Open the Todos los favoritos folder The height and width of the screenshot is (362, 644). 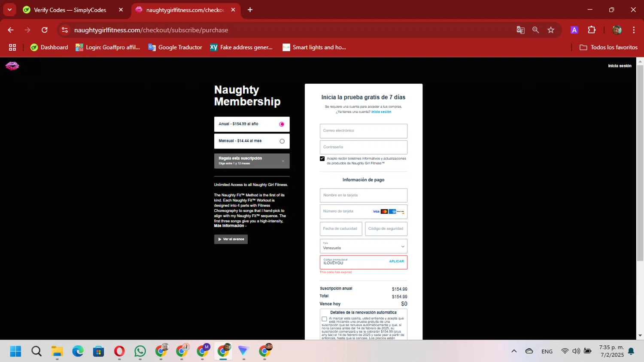[608, 47]
